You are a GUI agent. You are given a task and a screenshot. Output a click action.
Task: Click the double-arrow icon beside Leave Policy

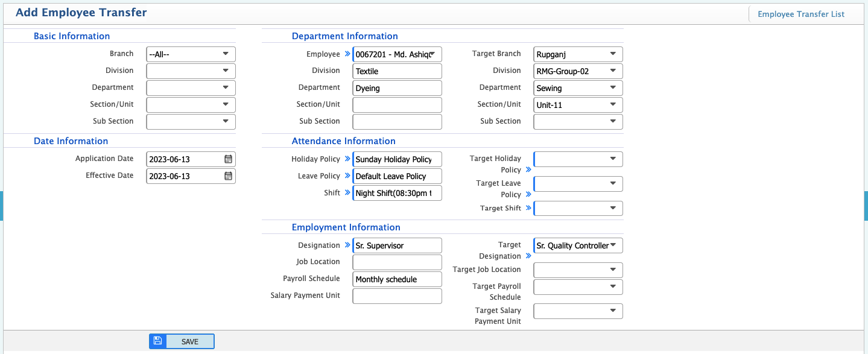point(347,176)
